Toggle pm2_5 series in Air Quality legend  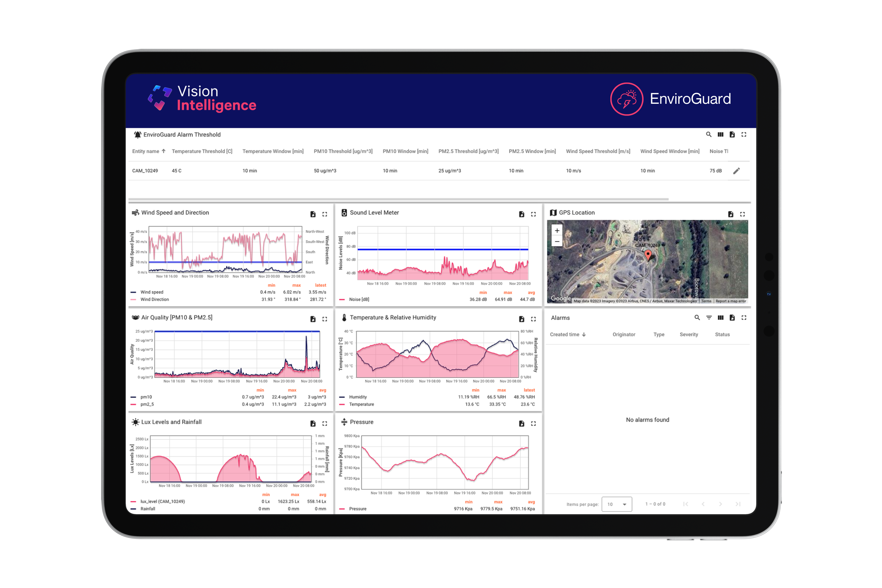[x=147, y=404]
